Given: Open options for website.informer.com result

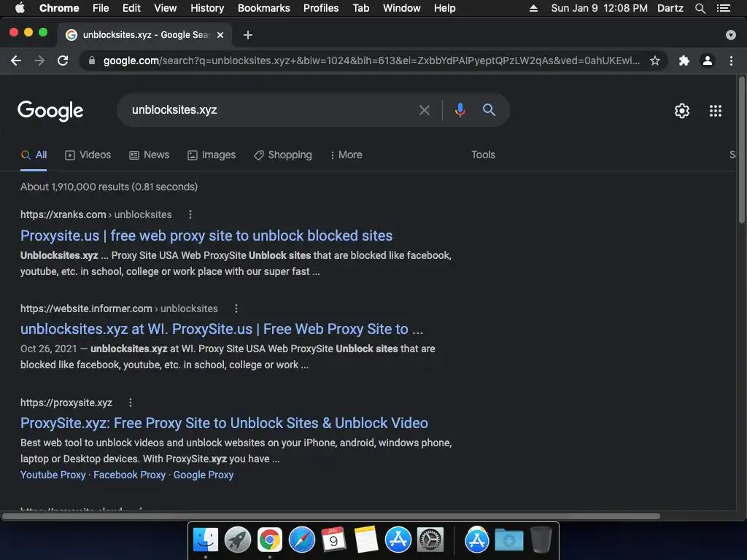Looking at the screenshot, I should click(x=236, y=308).
